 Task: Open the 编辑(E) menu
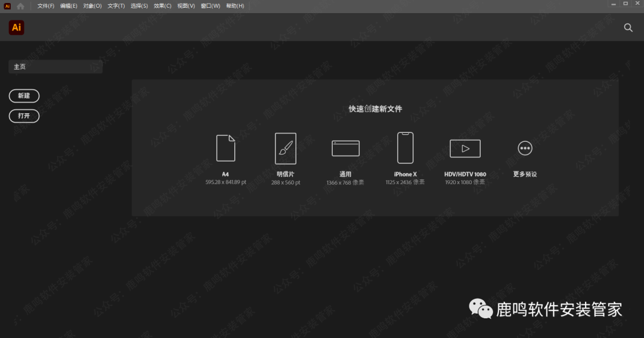69,6
